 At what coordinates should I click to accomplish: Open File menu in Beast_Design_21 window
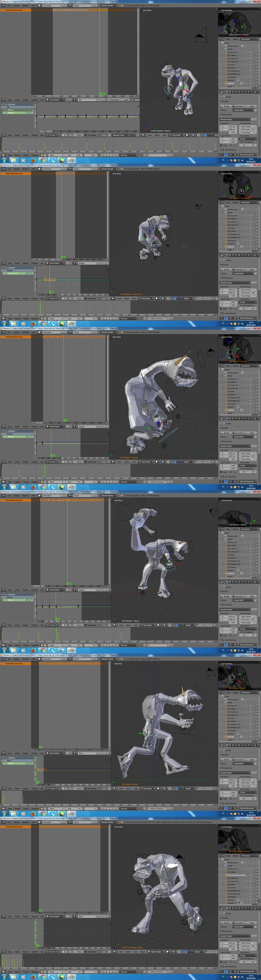10,6
